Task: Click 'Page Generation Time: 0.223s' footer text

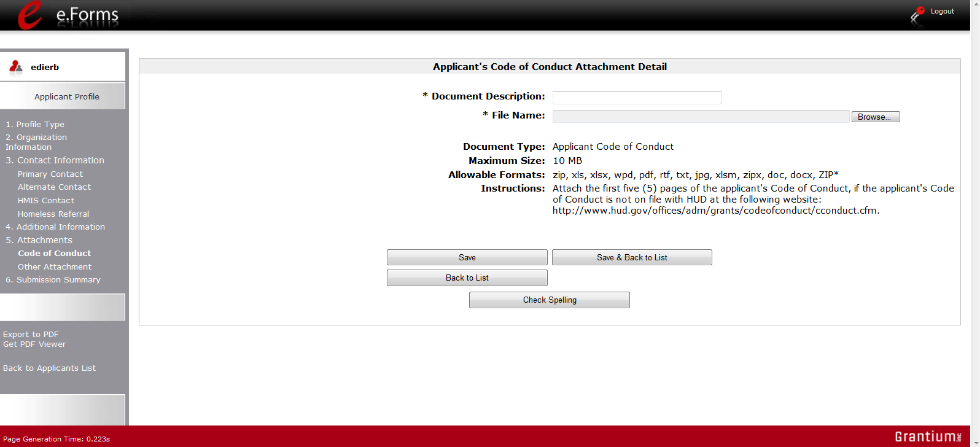Action: pyautogui.click(x=56, y=439)
